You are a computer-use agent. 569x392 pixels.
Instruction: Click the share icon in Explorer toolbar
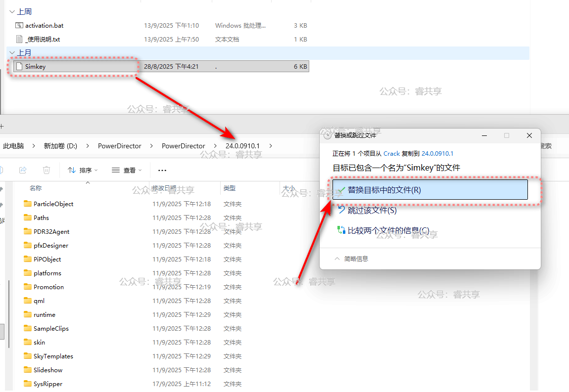click(23, 170)
